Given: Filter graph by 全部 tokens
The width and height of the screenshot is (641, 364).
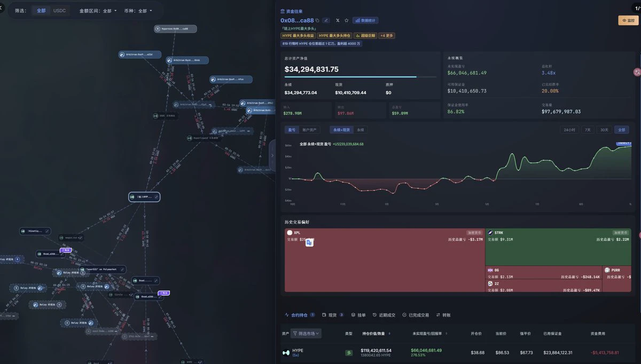Looking at the screenshot, I should tap(41, 11).
